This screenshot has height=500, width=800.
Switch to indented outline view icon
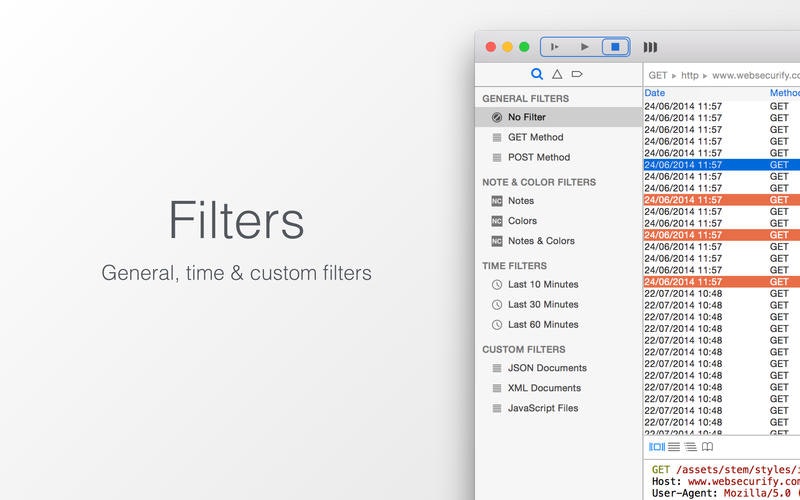point(691,447)
